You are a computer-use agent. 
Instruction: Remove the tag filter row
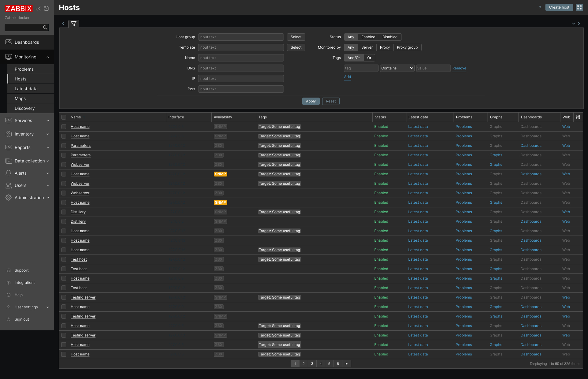pyautogui.click(x=459, y=68)
